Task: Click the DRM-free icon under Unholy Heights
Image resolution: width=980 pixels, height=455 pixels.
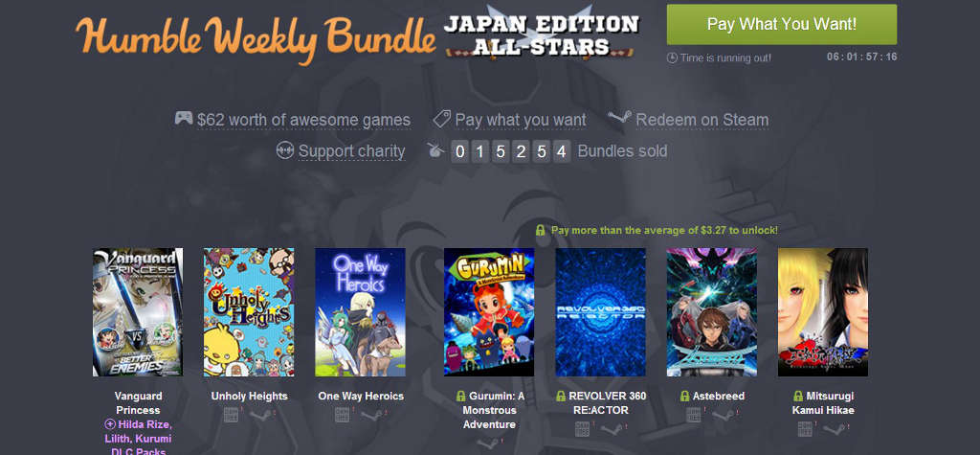Action: (232, 415)
